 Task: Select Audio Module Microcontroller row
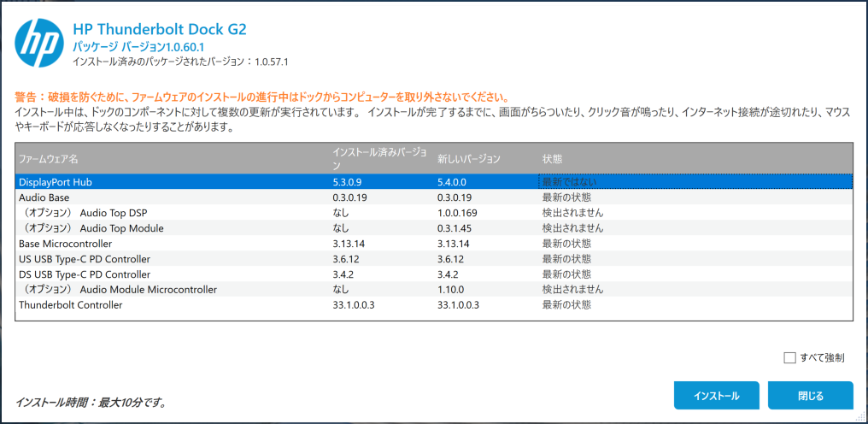tap(433, 289)
